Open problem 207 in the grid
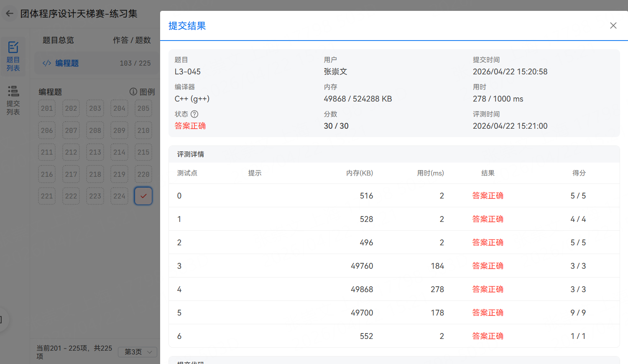Viewport: 628px width, 364px height. pos(71,130)
